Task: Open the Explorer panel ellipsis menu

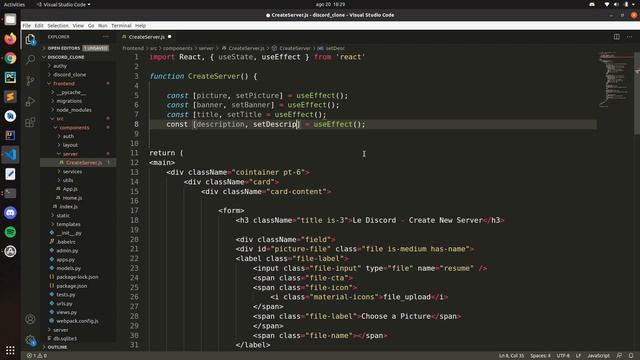Action: pyautogui.click(x=106, y=37)
